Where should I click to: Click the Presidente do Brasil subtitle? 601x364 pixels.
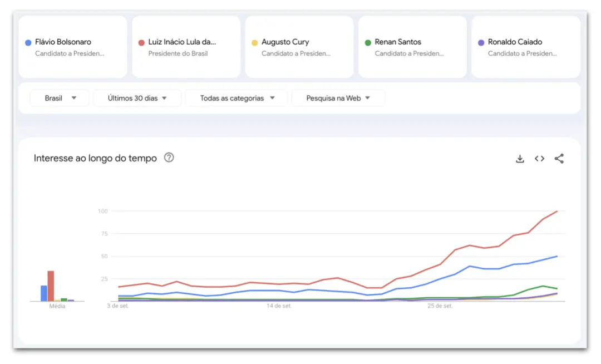coord(178,53)
